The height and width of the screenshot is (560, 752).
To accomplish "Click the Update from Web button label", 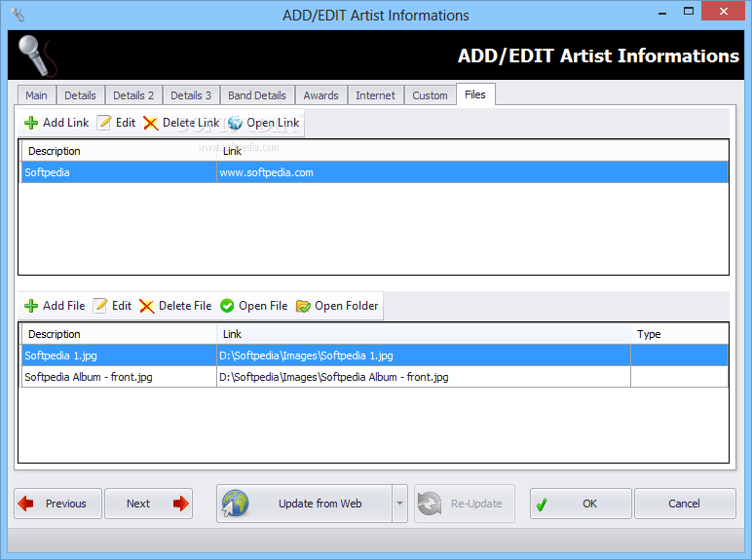I will [x=320, y=504].
